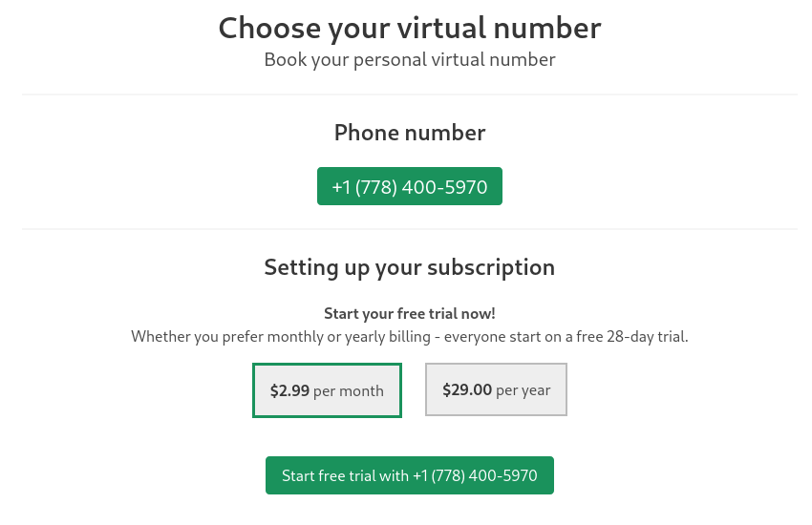812x525 pixels.
Task: Choose the $29.00 per year plan
Action: coord(496,389)
